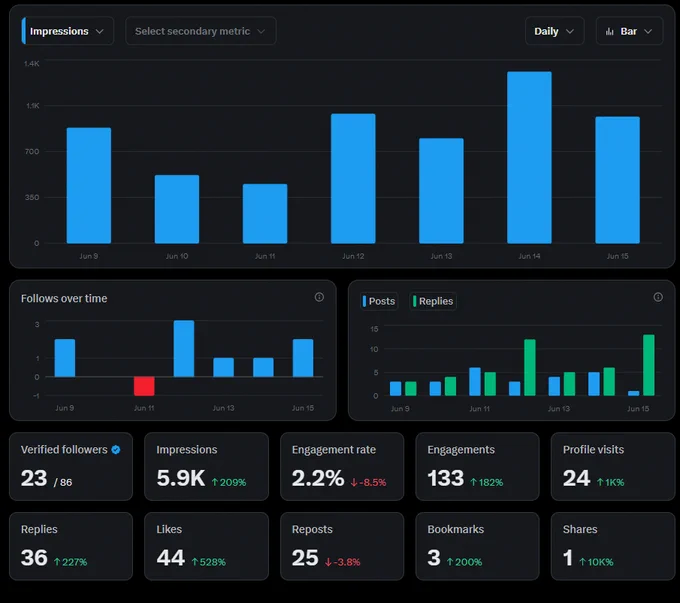Screen dimensions: 680x603
Task: Open the Impressions primary metric dropdown
Action: [x=68, y=31]
